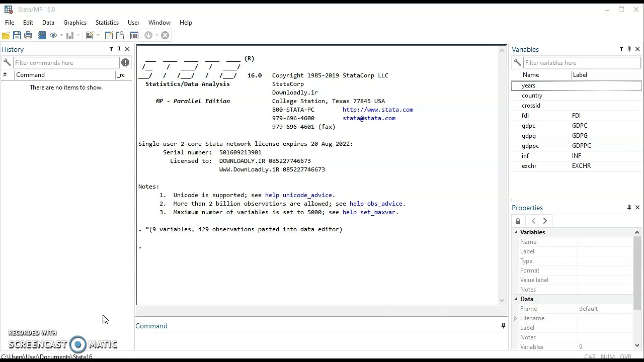Click the Graph bar chart icon

(x=70, y=35)
